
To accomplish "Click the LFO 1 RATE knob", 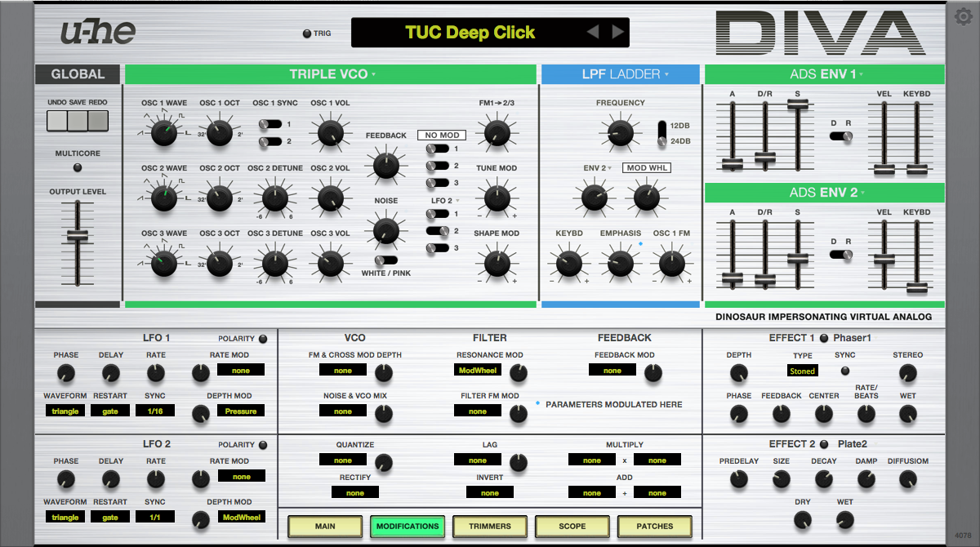I will pos(156,374).
